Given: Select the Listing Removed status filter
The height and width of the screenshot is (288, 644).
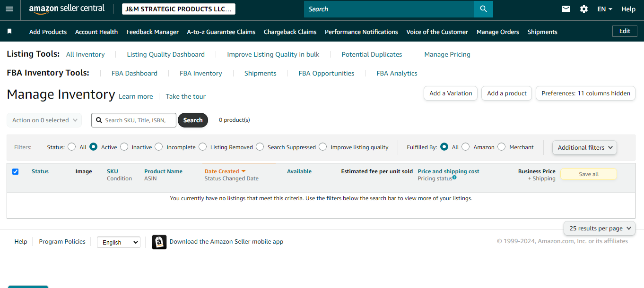Looking at the screenshot, I should 202,147.
